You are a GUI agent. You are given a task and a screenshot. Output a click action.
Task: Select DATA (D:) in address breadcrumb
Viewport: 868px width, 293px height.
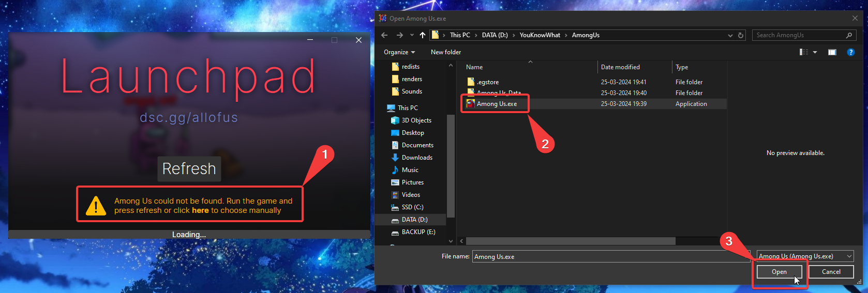495,35
